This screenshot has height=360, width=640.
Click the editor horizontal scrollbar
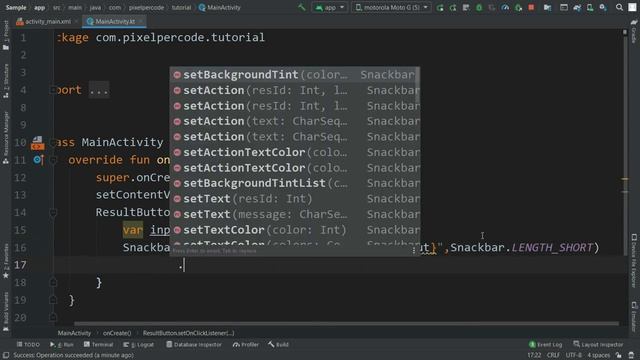click(346, 324)
